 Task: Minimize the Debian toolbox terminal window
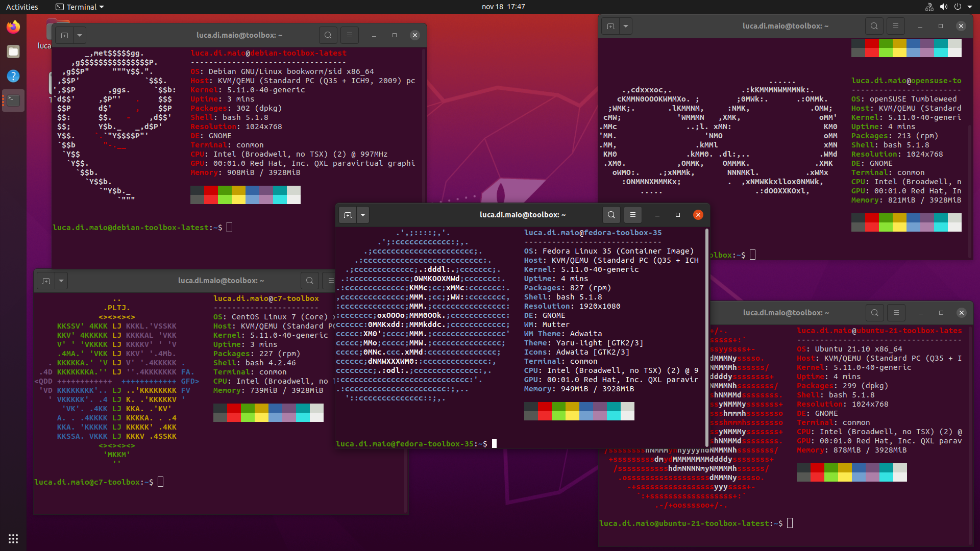click(374, 35)
